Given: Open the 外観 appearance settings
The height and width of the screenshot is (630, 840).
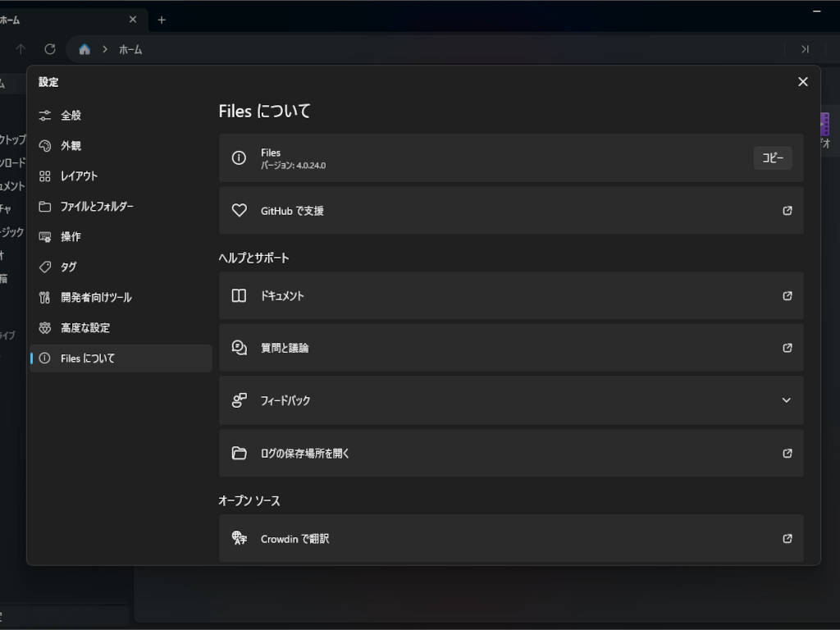Looking at the screenshot, I should click(x=71, y=146).
